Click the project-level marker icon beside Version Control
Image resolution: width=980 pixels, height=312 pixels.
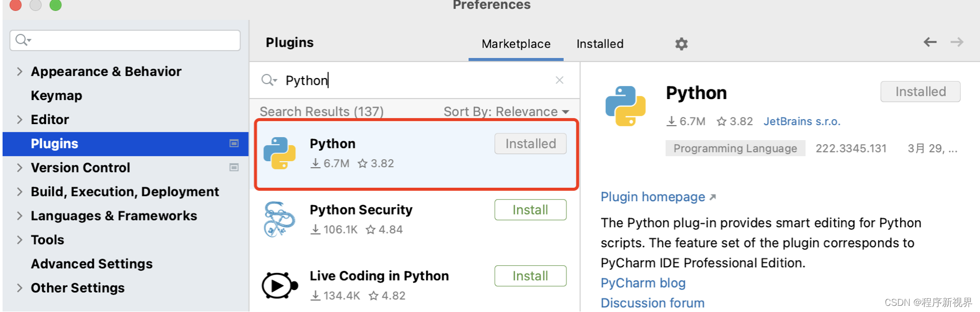(x=234, y=168)
